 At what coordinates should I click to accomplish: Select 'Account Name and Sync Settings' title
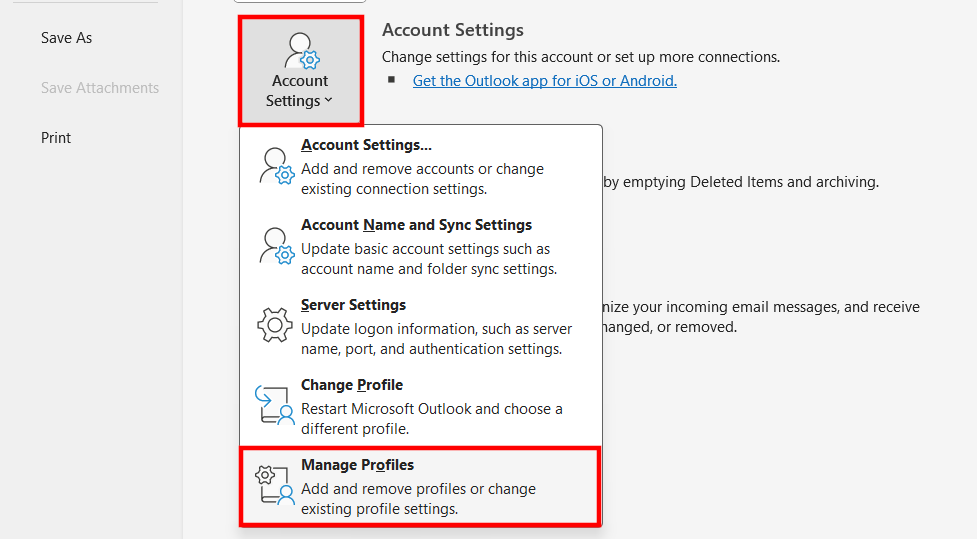[x=416, y=225]
